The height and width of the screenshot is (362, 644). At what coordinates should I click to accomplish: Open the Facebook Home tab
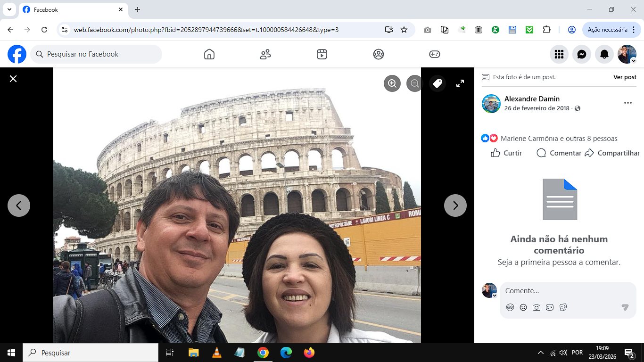(209, 54)
